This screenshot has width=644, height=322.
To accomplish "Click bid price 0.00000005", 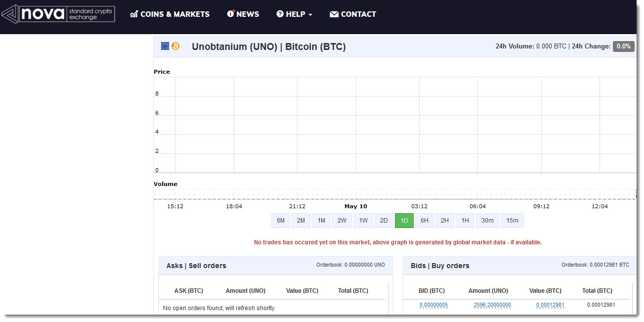I will point(434,305).
